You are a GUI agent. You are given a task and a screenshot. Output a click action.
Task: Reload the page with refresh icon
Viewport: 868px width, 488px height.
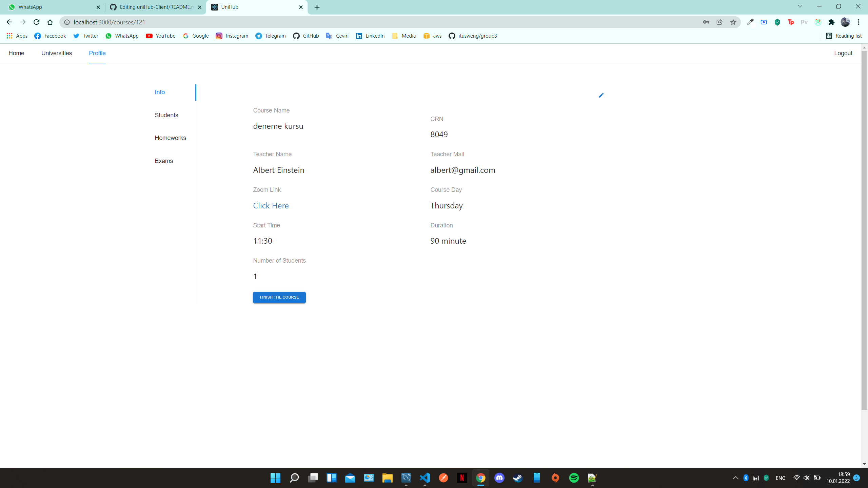point(36,22)
